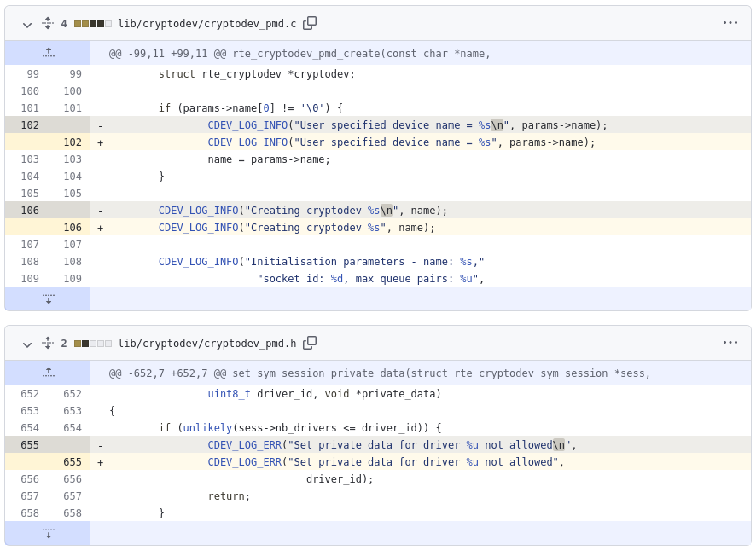Click the move handle beside cryptodev_pmd.h
This screenshot has height=550, width=756.
(47, 344)
